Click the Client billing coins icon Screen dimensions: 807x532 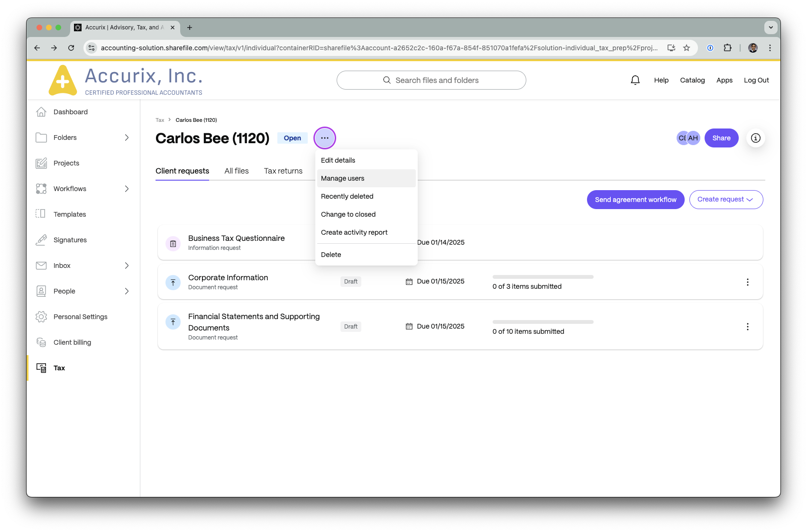(41, 342)
